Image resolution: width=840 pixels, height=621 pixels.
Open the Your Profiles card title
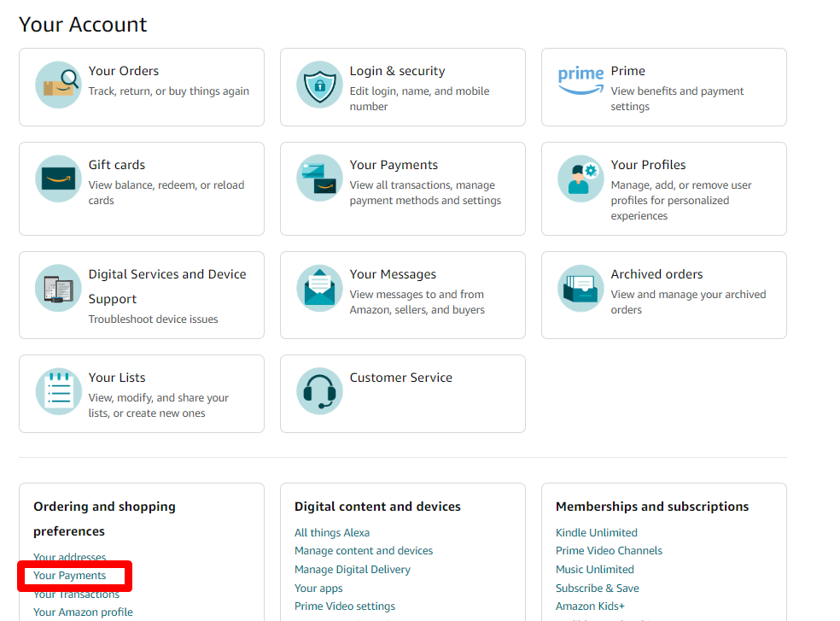pos(648,165)
